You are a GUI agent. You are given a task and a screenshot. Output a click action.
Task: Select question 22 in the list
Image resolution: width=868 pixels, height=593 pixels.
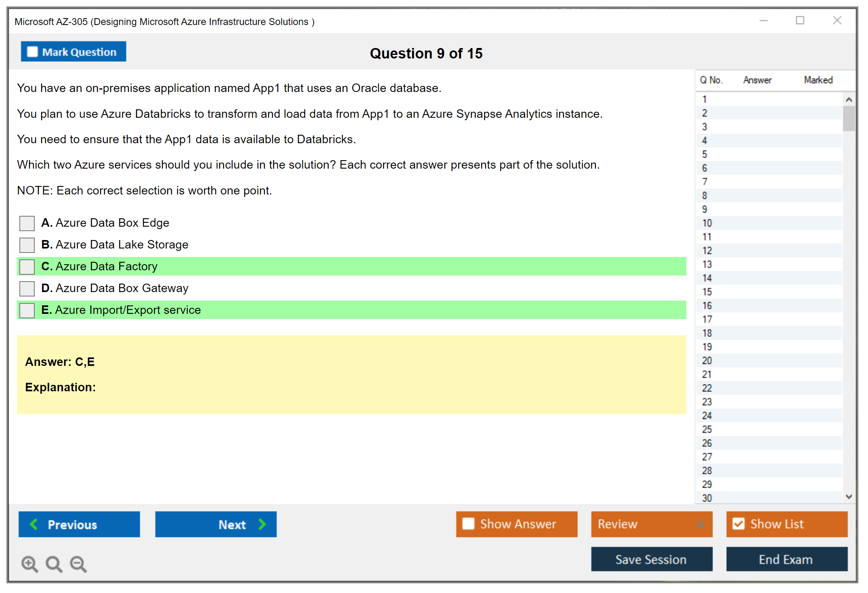coord(707,388)
